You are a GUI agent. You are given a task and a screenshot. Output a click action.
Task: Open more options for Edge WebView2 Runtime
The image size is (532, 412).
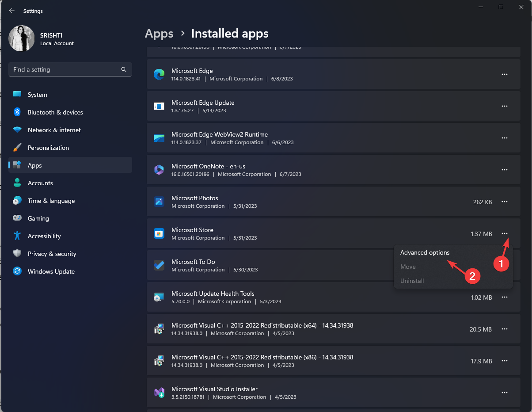click(x=505, y=138)
